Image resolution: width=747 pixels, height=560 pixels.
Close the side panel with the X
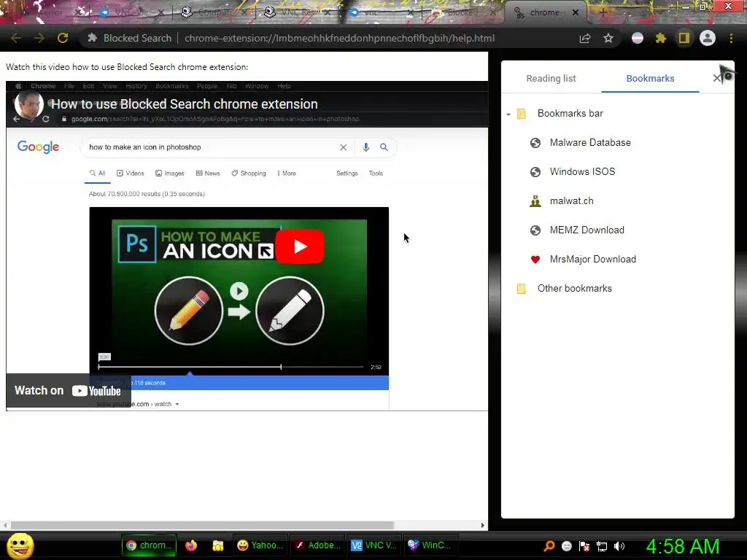coord(717,78)
